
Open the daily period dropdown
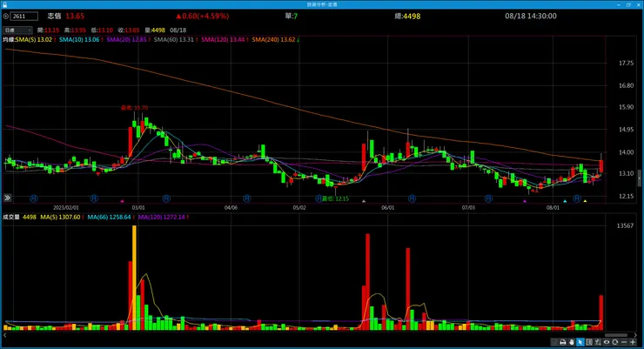(x=17, y=30)
